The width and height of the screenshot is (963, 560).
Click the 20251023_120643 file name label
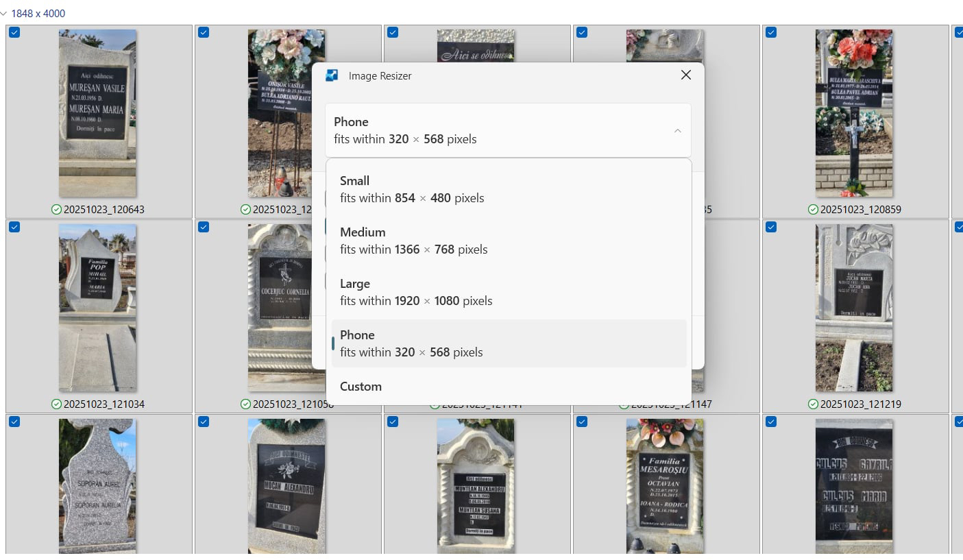pyautogui.click(x=104, y=210)
